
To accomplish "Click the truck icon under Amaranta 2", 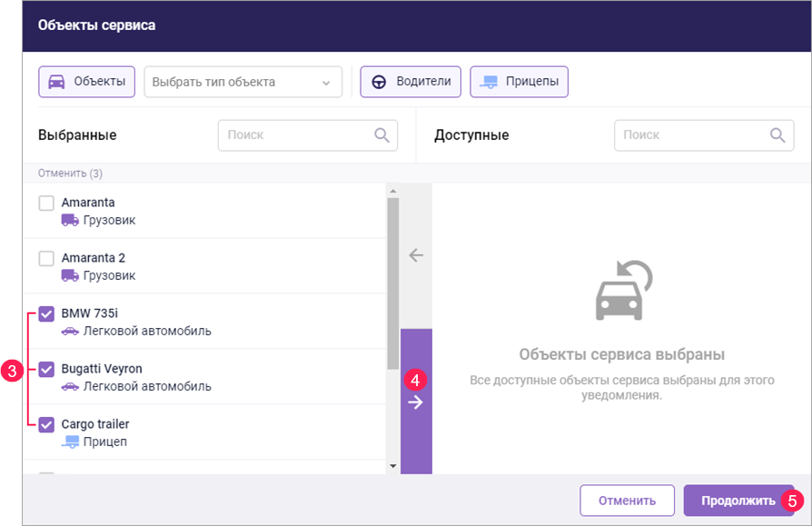I will [x=70, y=275].
